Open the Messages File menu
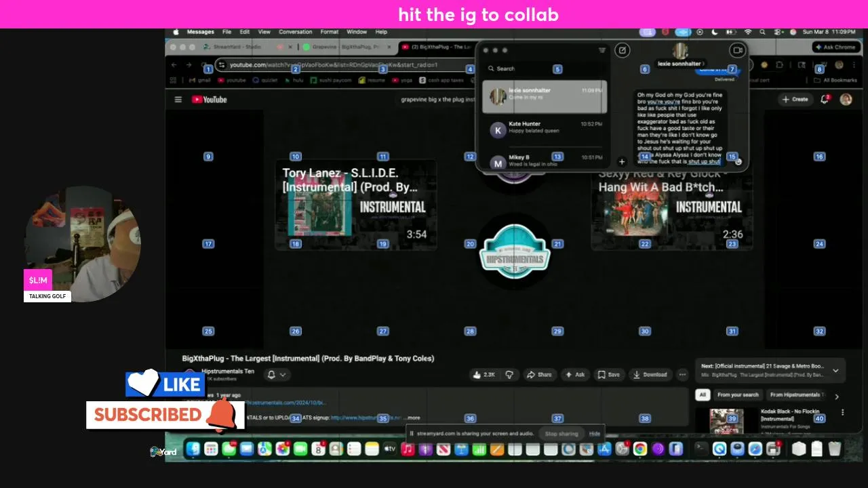The image size is (868, 488). [x=226, y=32]
